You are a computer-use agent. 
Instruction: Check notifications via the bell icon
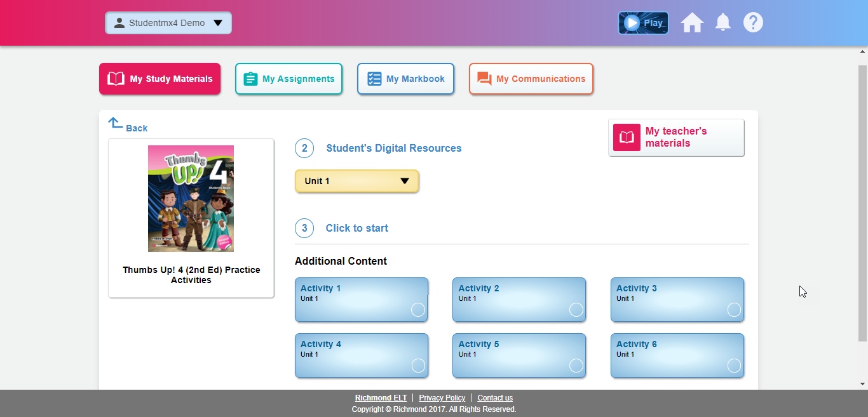coord(722,22)
